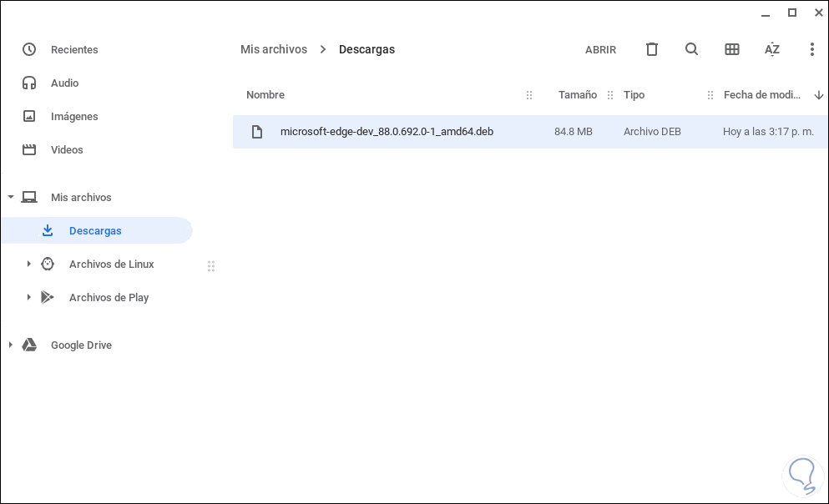
Task: Switch to thumbnail grid view
Action: click(732, 49)
